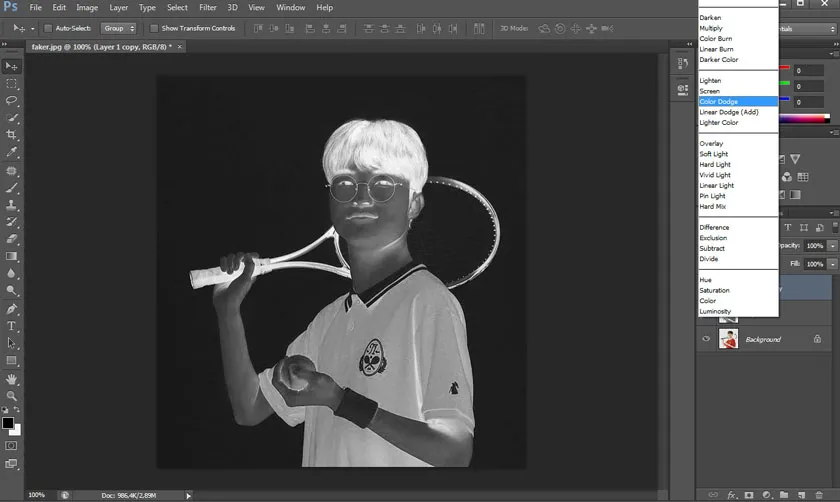Hide the Background layer via eye icon
Screen dimensions: 840x502
[707, 339]
